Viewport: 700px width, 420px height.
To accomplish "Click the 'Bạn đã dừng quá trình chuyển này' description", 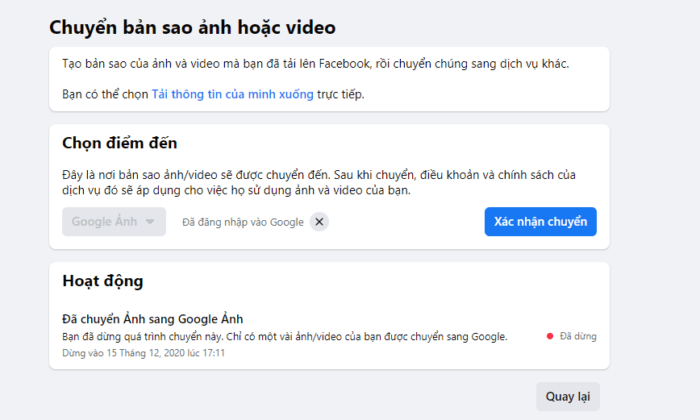I will coord(285,337).
